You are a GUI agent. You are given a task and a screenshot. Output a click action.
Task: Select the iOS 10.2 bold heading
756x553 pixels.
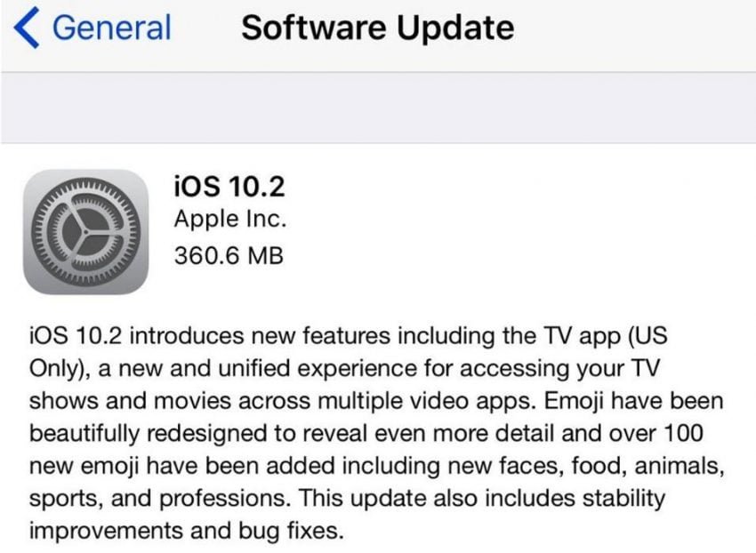click(x=229, y=186)
